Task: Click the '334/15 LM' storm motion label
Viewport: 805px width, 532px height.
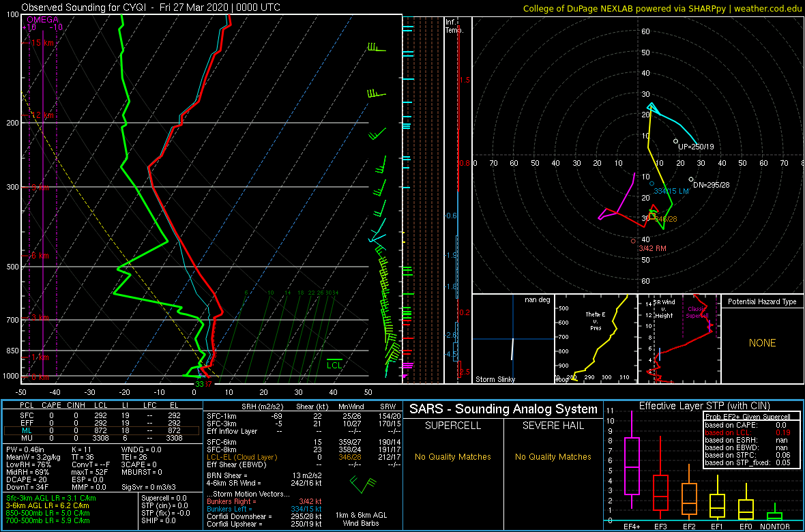Action: pos(671,191)
